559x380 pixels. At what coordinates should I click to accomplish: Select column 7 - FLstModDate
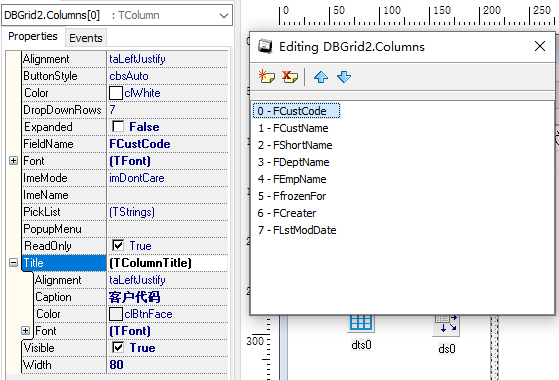click(x=297, y=230)
